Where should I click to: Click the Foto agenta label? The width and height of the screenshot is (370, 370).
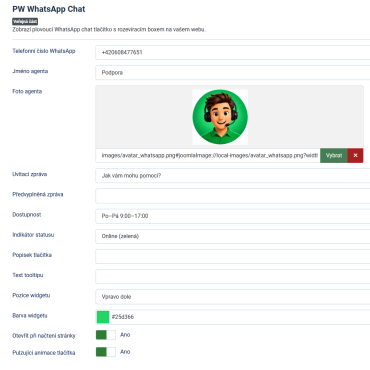point(27,91)
